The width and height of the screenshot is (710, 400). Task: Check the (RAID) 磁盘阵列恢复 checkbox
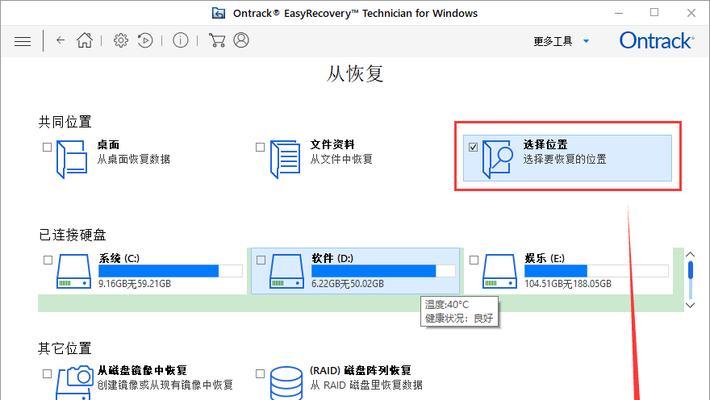(260, 374)
